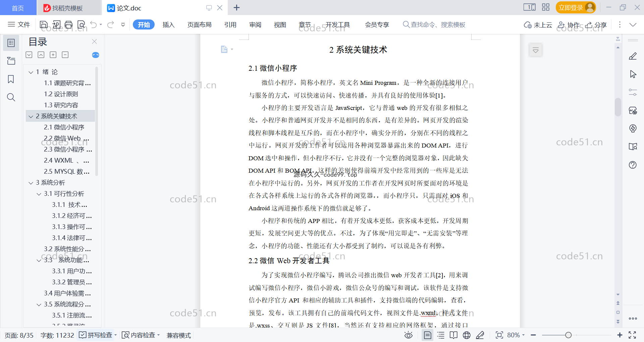Switch to page layout view icon
This screenshot has height=342, width=644.
428,335
